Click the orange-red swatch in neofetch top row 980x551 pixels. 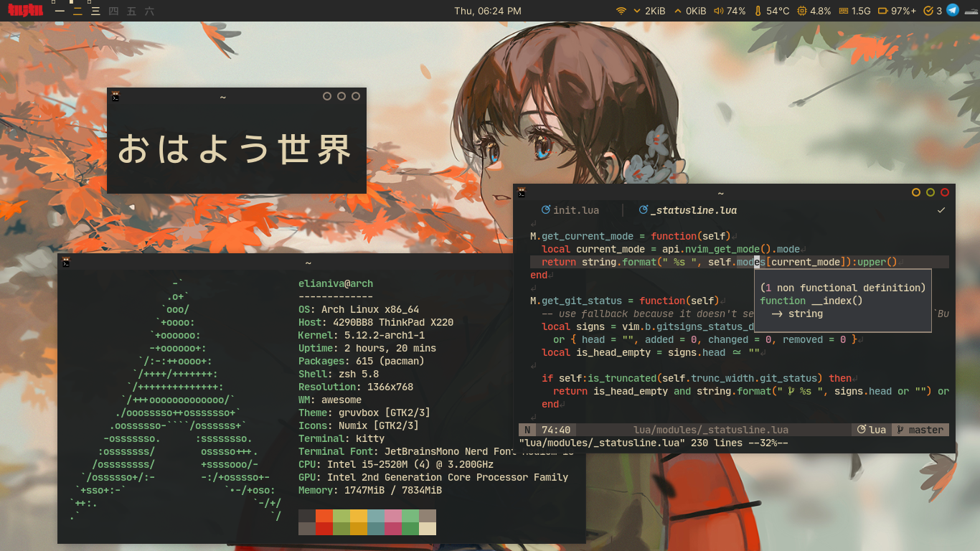(x=324, y=516)
